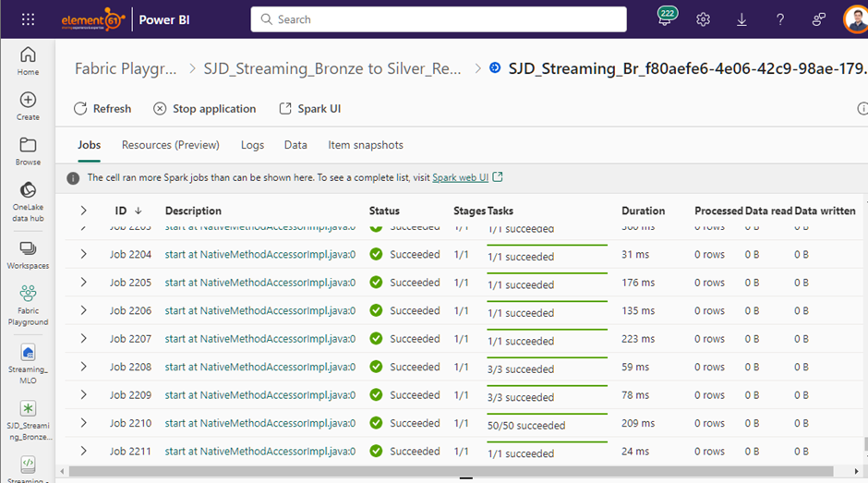The height and width of the screenshot is (483, 868).
Task: Expand the Job 2207 row
Action: (x=83, y=339)
